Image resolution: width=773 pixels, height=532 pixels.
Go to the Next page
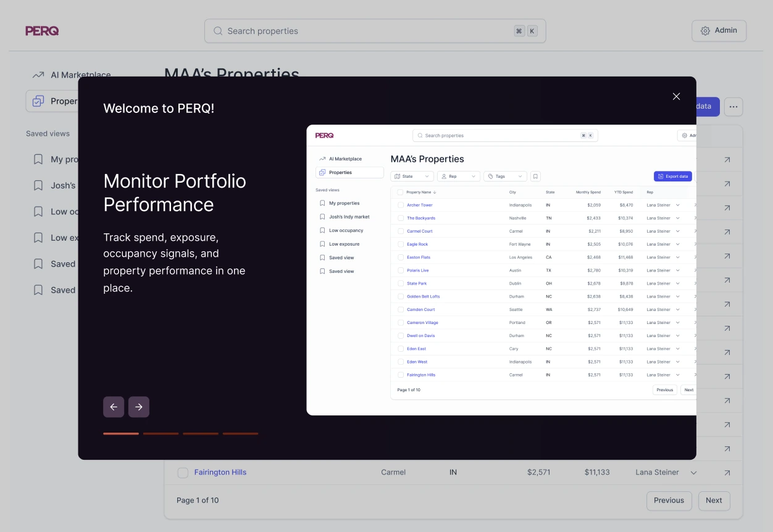click(x=714, y=501)
